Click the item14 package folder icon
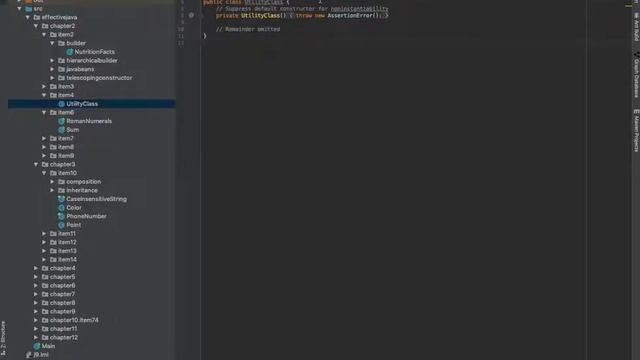Screen dimensions: 640x360 tap(53, 260)
